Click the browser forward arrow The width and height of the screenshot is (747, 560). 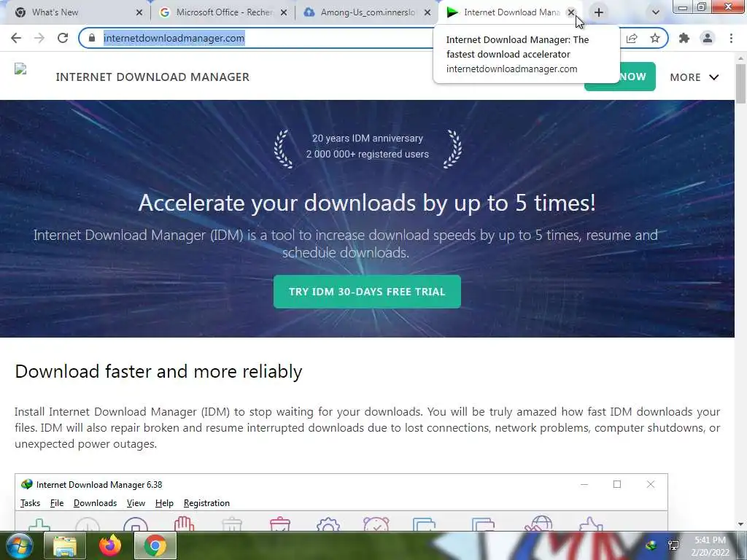pos(39,38)
